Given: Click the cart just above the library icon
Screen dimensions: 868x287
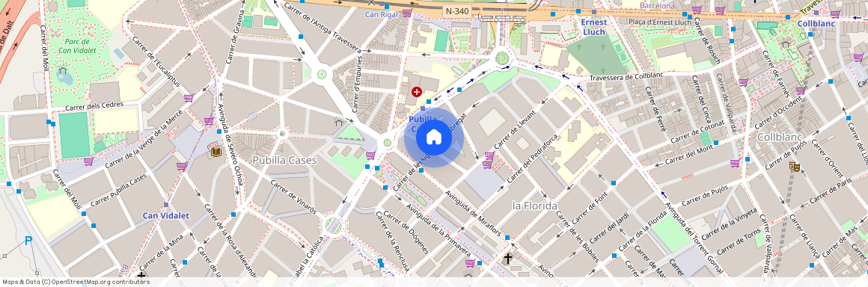Looking at the screenshot, I should (209, 121).
